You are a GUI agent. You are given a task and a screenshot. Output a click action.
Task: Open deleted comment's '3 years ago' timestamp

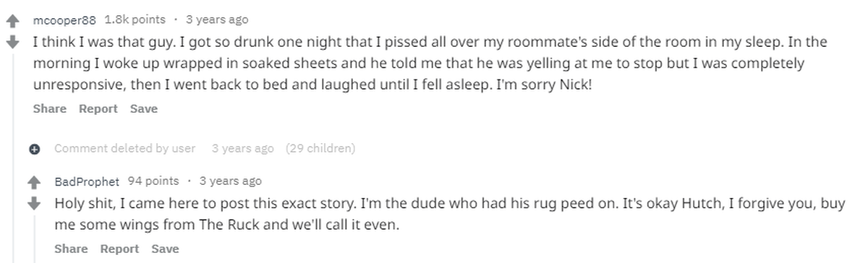click(242, 149)
